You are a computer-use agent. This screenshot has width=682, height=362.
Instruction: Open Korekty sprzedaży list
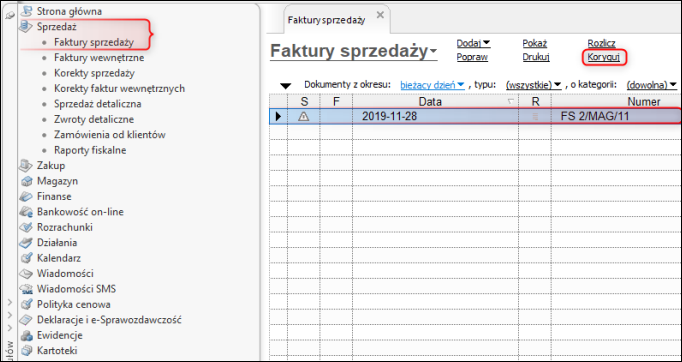pos(94,73)
